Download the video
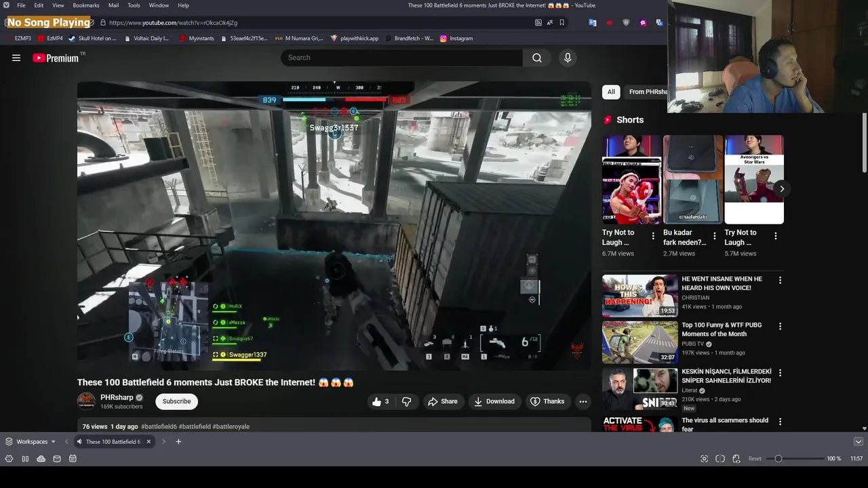 [494, 401]
